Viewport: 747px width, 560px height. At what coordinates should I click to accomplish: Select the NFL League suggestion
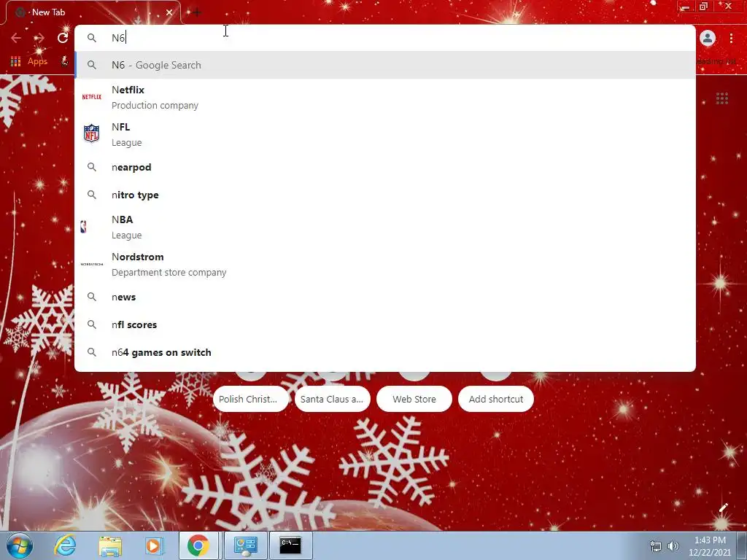tap(385, 134)
